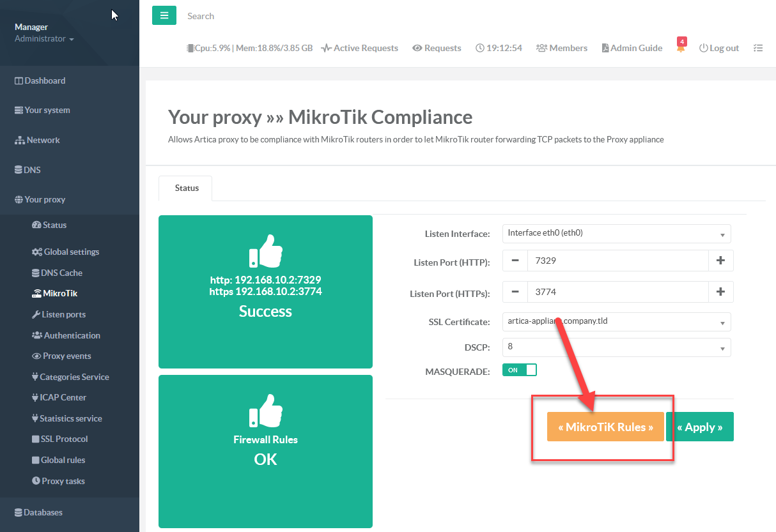
Task: Open Authentication in the sidebar
Action: [x=72, y=335]
